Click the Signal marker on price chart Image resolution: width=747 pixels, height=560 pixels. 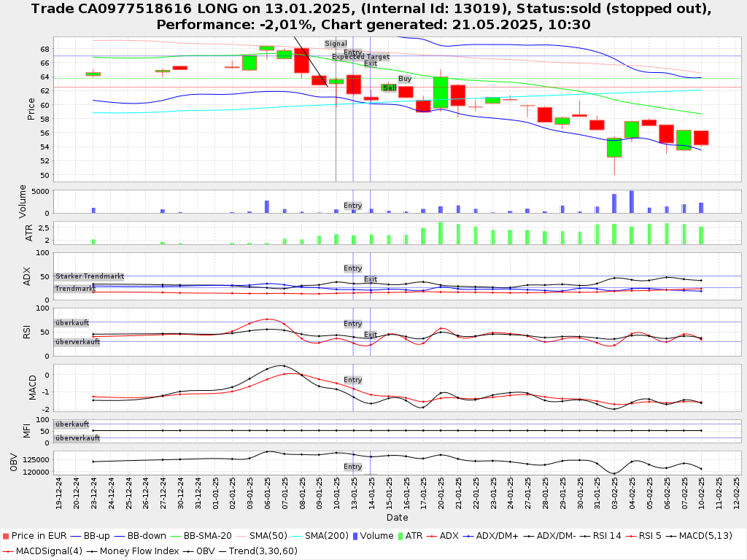[x=336, y=44]
